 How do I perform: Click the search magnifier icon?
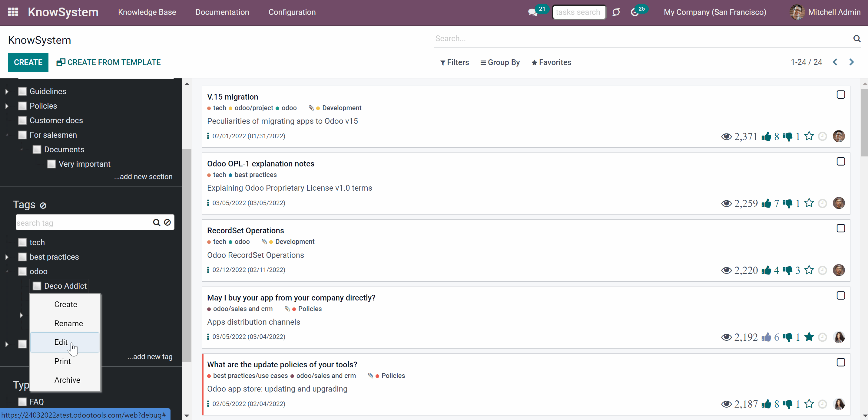point(857,38)
